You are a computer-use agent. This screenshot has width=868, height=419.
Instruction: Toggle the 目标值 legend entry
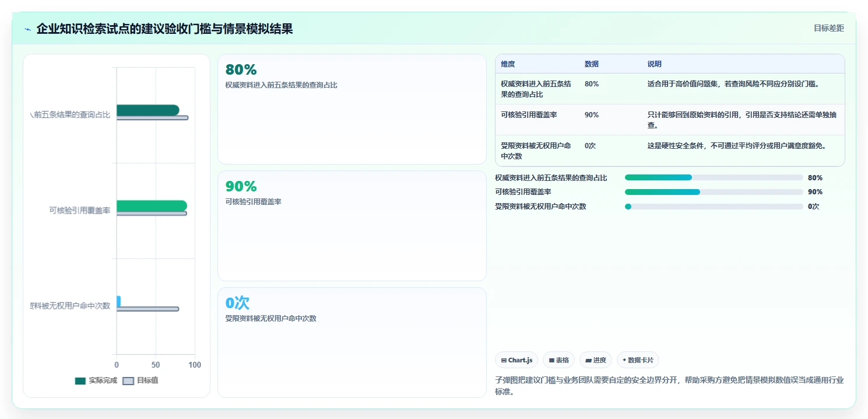140,380
